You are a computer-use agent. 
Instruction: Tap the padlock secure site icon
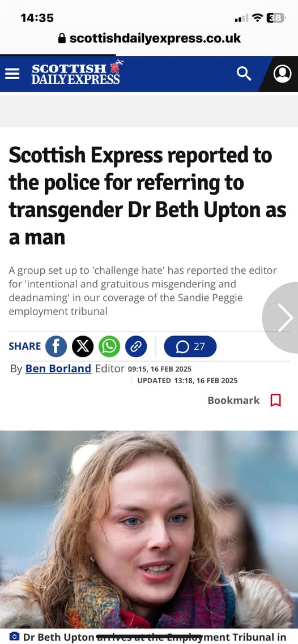pos(62,38)
